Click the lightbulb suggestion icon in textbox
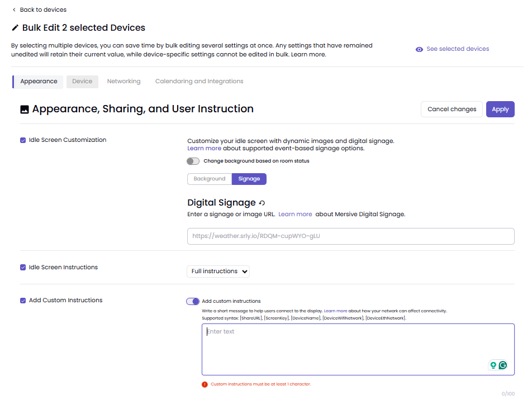Screen dimensions: 532x400 493,365
